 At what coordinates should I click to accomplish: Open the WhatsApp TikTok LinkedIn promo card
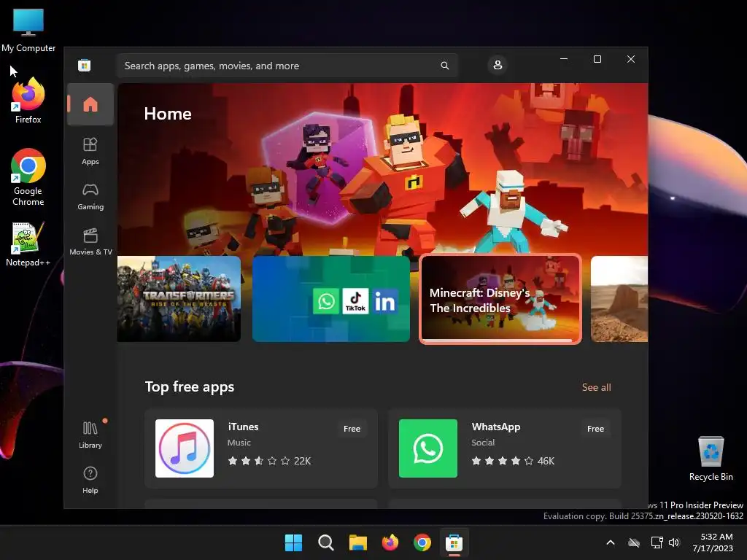(330, 298)
